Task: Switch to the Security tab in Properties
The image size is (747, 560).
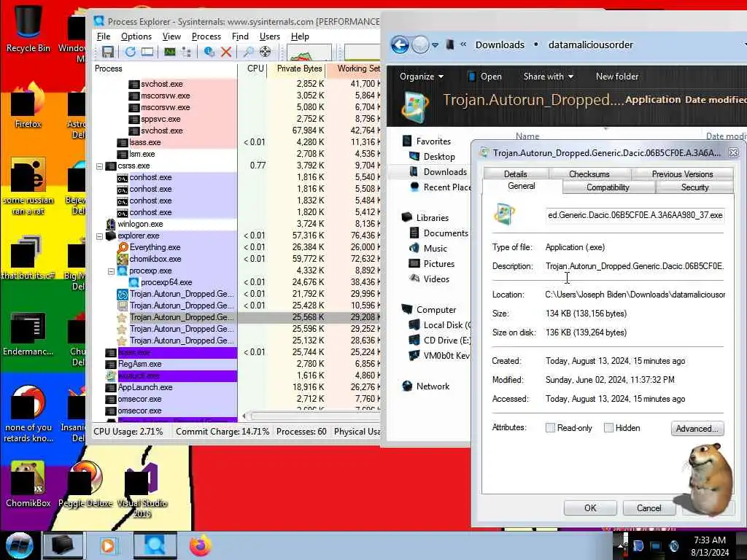Action: click(694, 187)
